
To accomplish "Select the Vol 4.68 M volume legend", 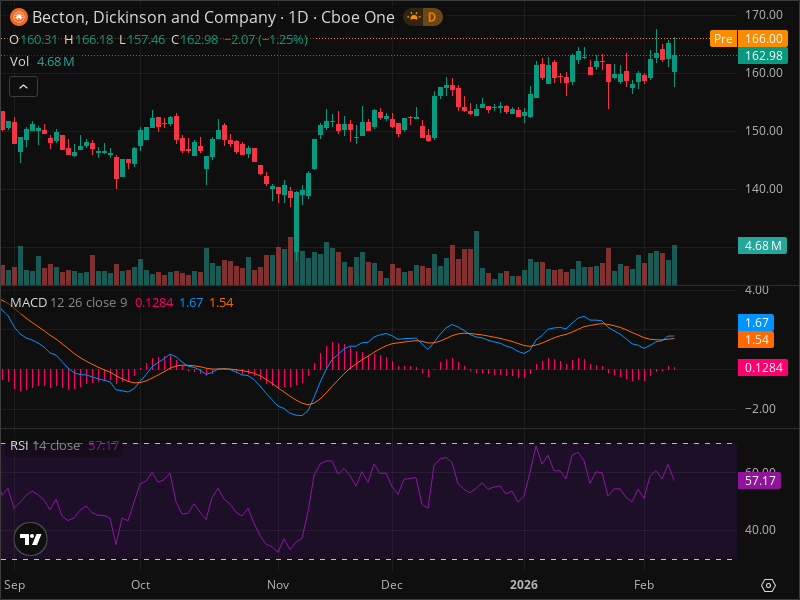I will coord(42,62).
